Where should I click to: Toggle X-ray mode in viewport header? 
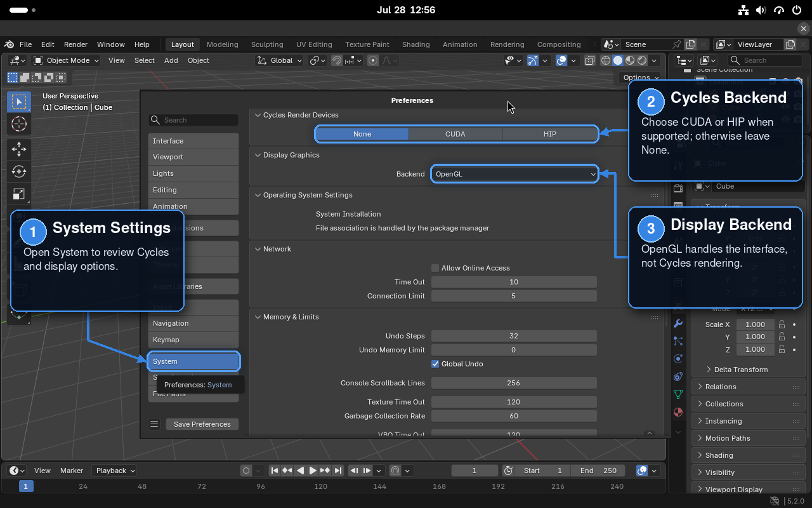[589, 60]
